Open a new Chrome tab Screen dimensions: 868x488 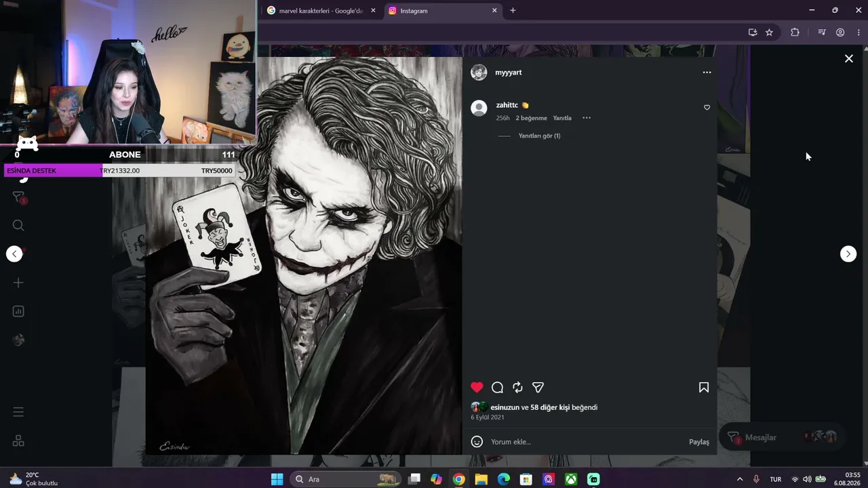coord(513,11)
